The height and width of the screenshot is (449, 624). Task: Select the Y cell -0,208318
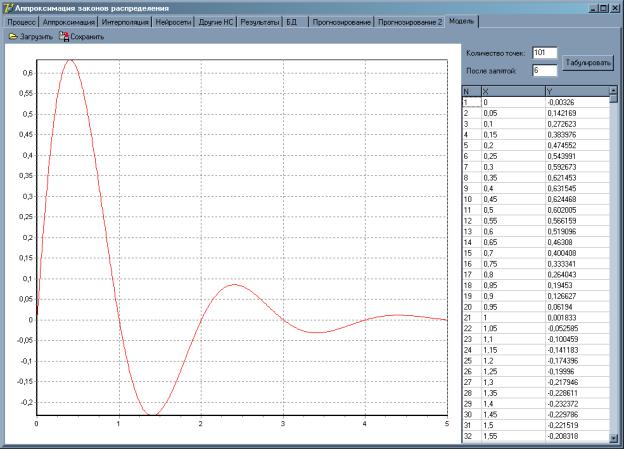[x=577, y=436]
